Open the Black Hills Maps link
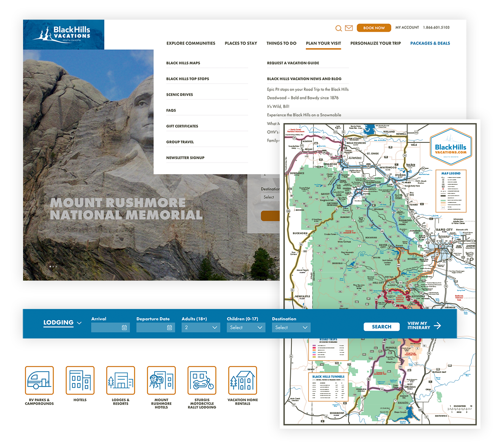This screenshot has height=448, width=502. click(183, 63)
